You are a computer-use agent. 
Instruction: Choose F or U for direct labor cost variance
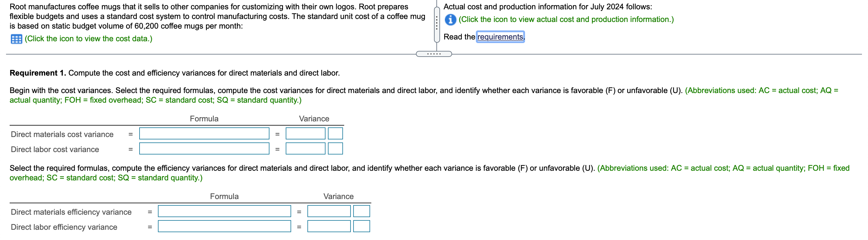(335, 148)
